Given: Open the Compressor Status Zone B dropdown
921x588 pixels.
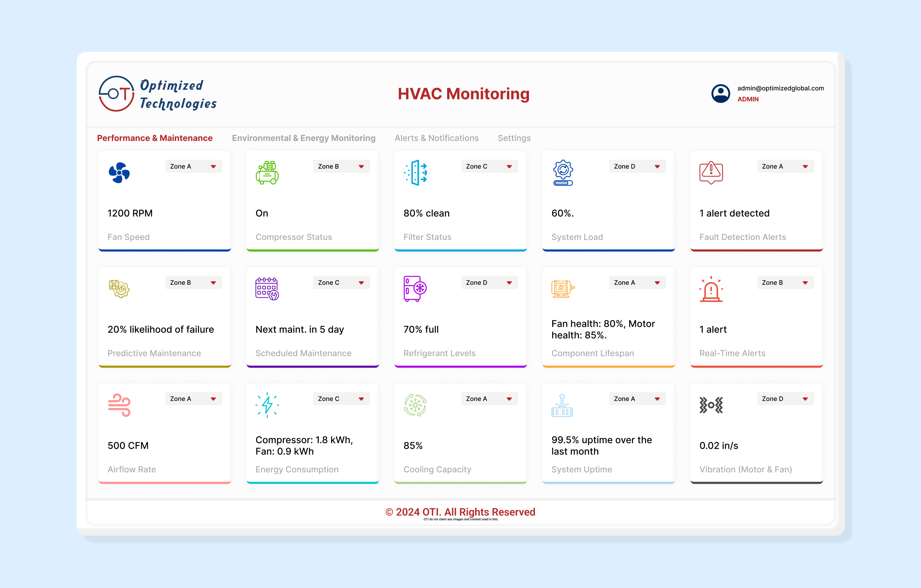Looking at the screenshot, I should pyautogui.click(x=342, y=166).
